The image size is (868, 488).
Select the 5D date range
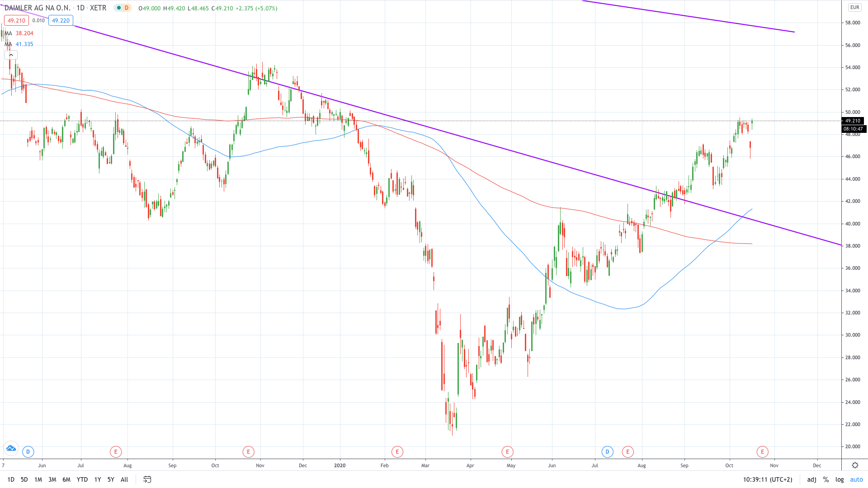tap(24, 479)
